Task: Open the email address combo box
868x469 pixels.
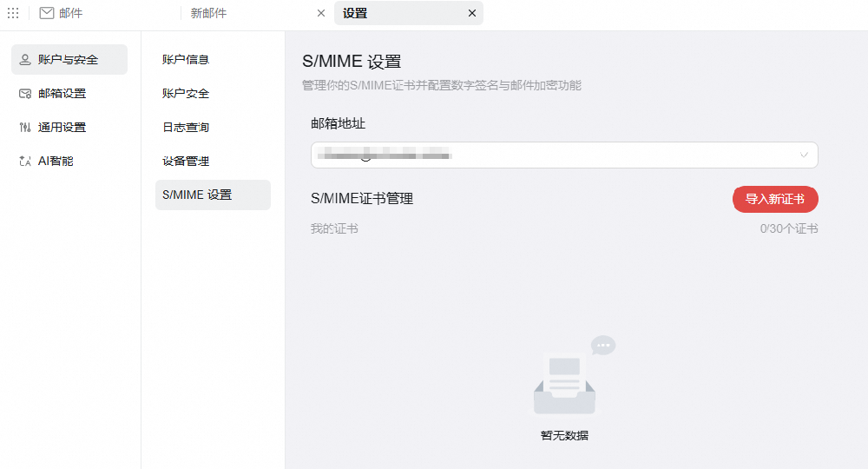Action: pyautogui.click(x=564, y=155)
